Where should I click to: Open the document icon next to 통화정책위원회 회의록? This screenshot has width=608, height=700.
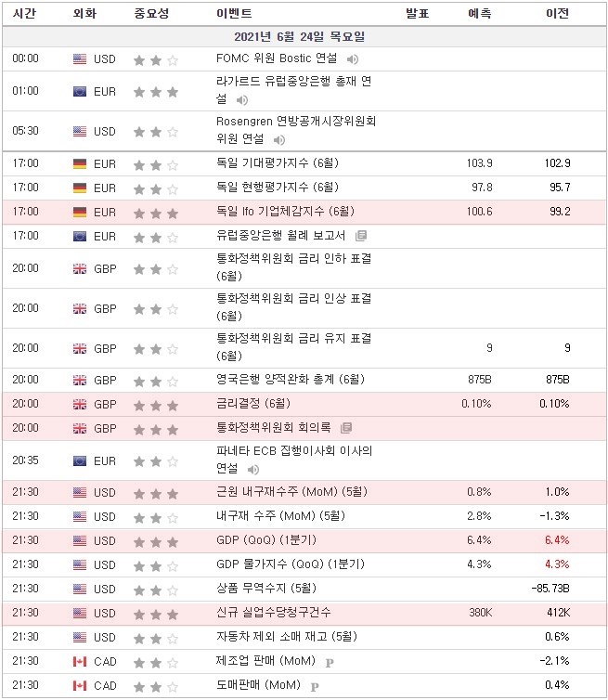(x=346, y=428)
